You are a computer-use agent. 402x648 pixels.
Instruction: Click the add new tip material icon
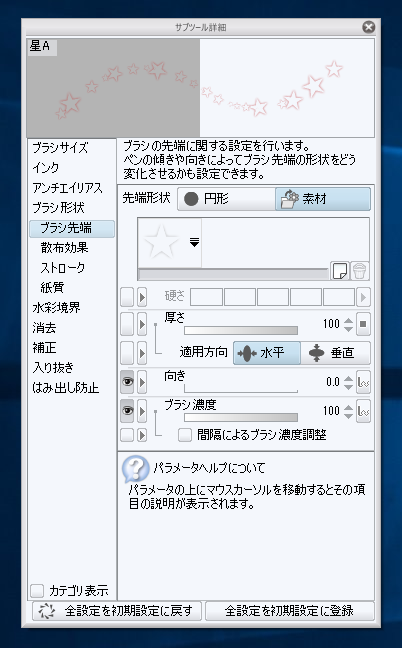[340, 271]
